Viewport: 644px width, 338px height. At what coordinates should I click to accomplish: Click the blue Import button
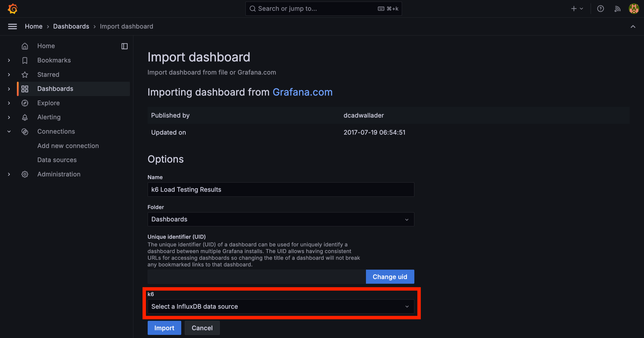164,328
